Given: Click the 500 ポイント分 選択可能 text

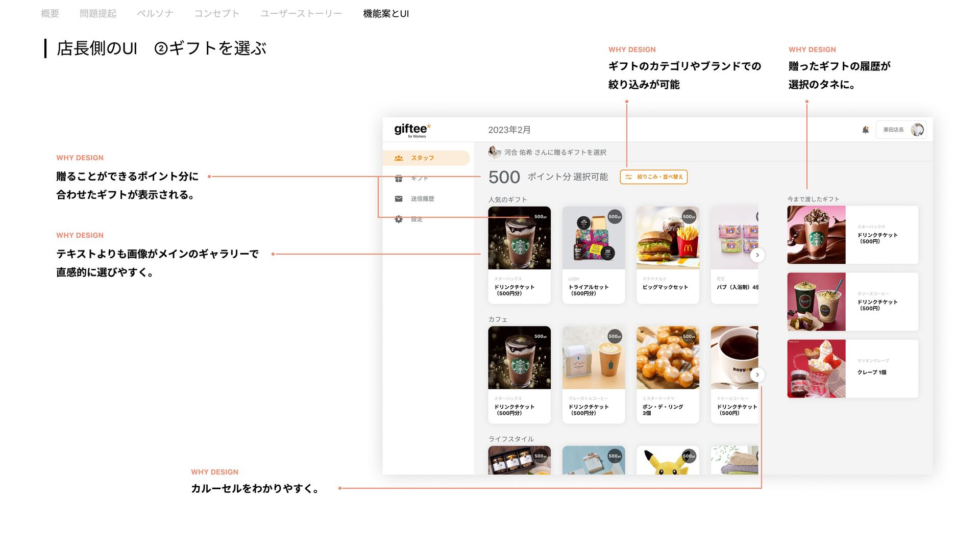Looking at the screenshot, I should pyautogui.click(x=548, y=177).
